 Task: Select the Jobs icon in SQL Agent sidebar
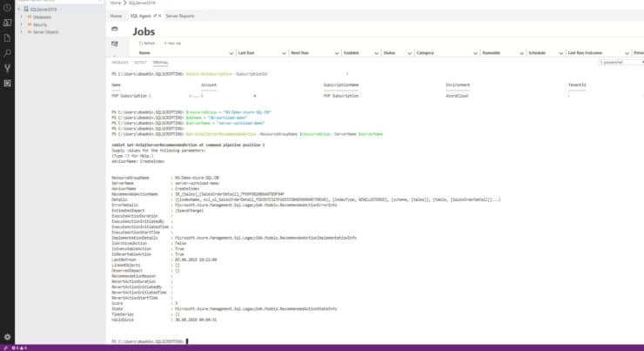pyautogui.click(x=115, y=29)
